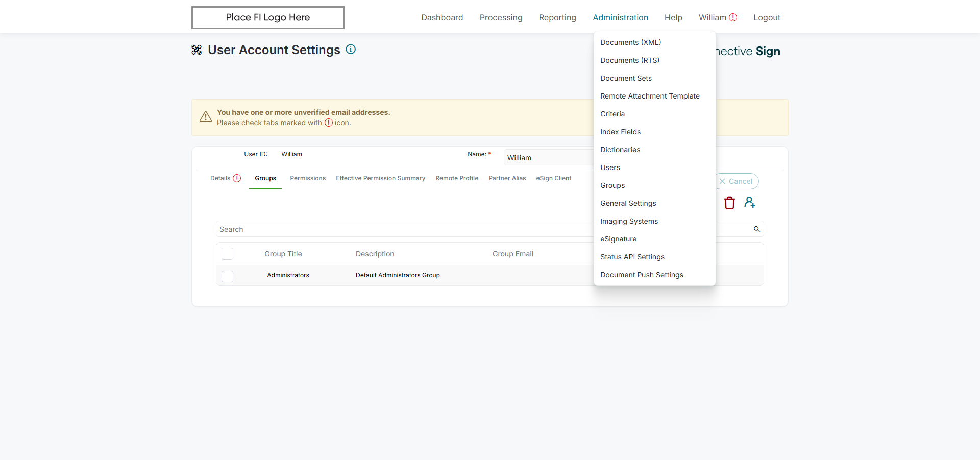Open the Reporting menu in navbar
Image resolution: width=980 pixels, height=460 pixels.
tap(557, 17)
